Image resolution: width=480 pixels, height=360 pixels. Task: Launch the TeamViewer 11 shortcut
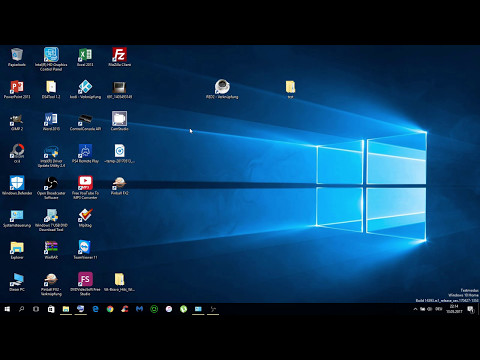click(x=85, y=249)
